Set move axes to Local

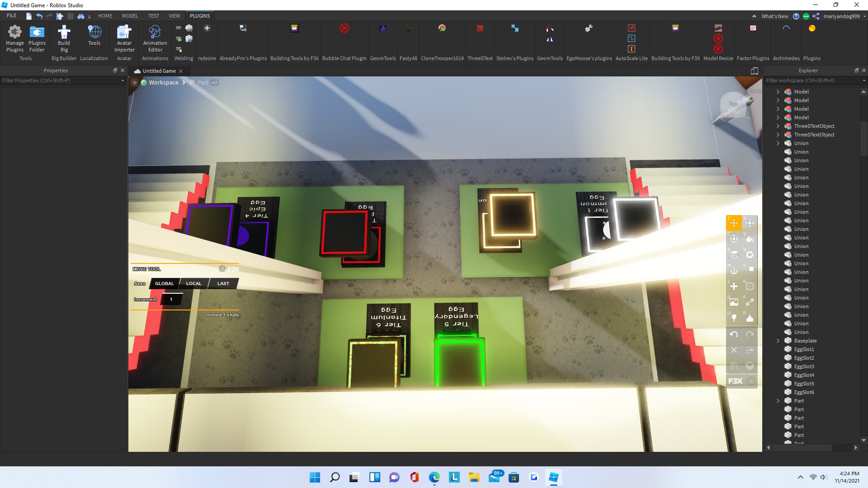click(193, 284)
